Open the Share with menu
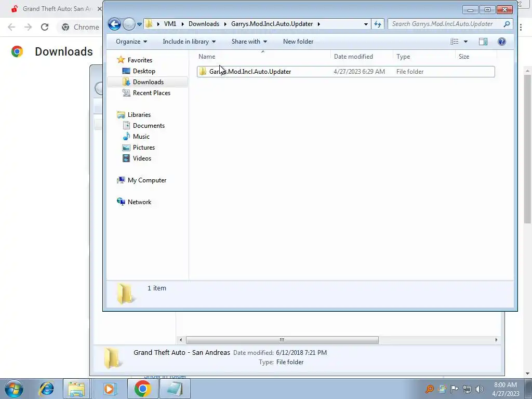 click(249, 42)
